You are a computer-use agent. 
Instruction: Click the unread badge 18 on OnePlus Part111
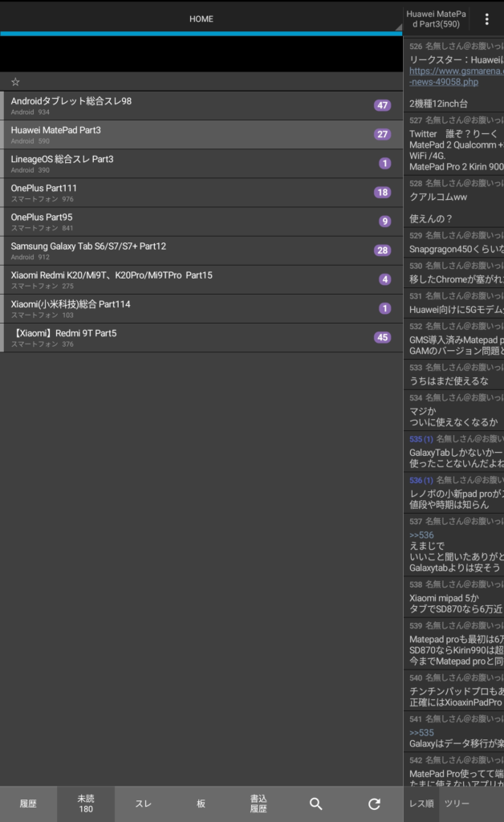point(382,192)
